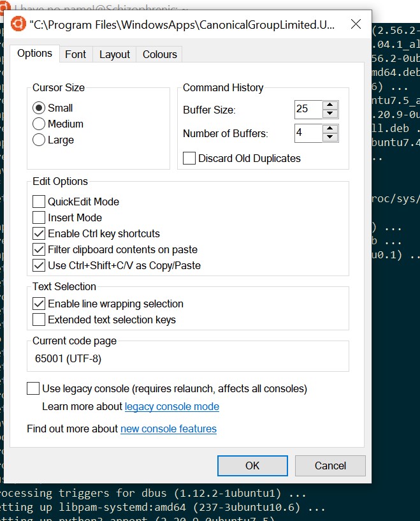Open the Font tab
Viewport: 420px width, 521px height.
(75, 54)
